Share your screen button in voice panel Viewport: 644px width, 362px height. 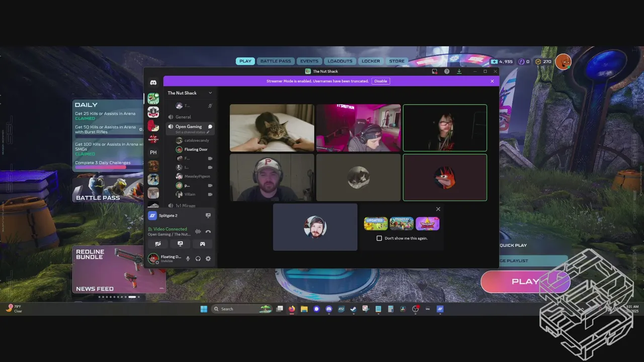[x=180, y=244]
